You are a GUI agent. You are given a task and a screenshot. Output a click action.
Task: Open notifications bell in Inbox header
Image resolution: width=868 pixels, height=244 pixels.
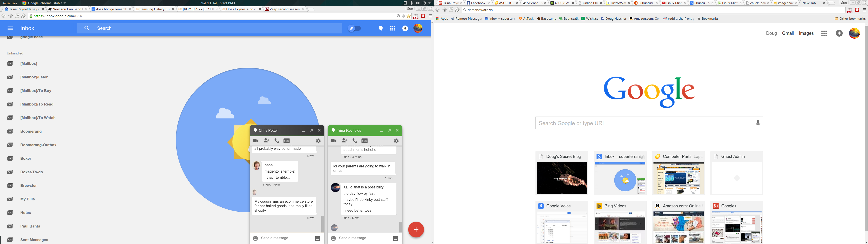click(x=405, y=29)
